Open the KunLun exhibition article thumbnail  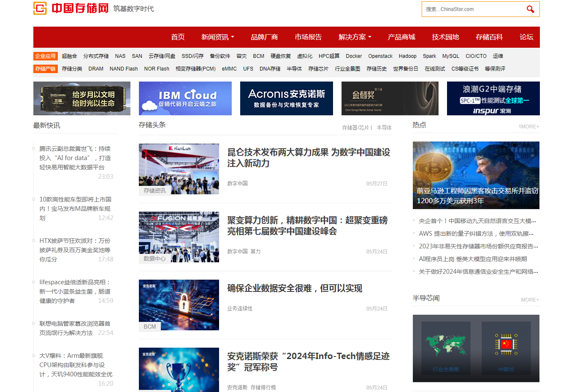click(179, 169)
